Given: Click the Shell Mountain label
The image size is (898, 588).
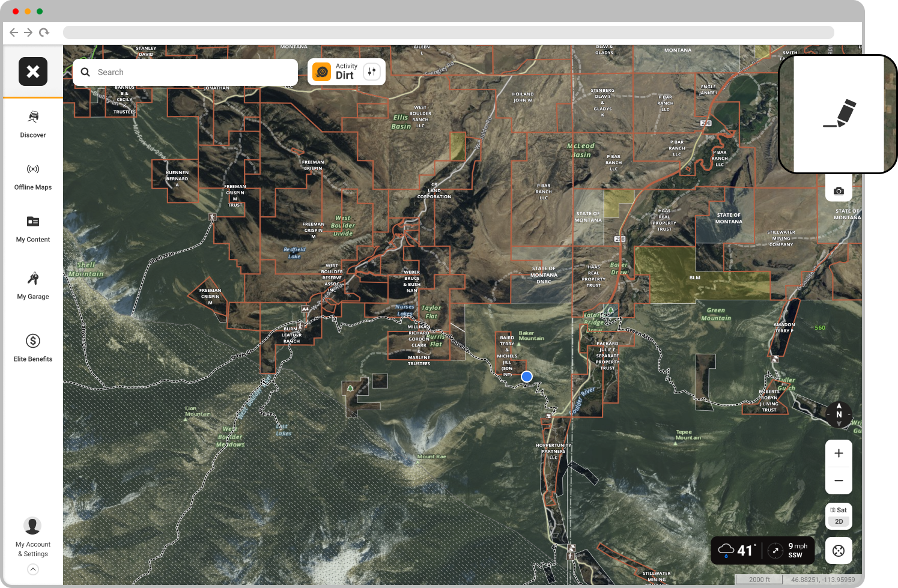Looking at the screenshot, I should point(86,269).
